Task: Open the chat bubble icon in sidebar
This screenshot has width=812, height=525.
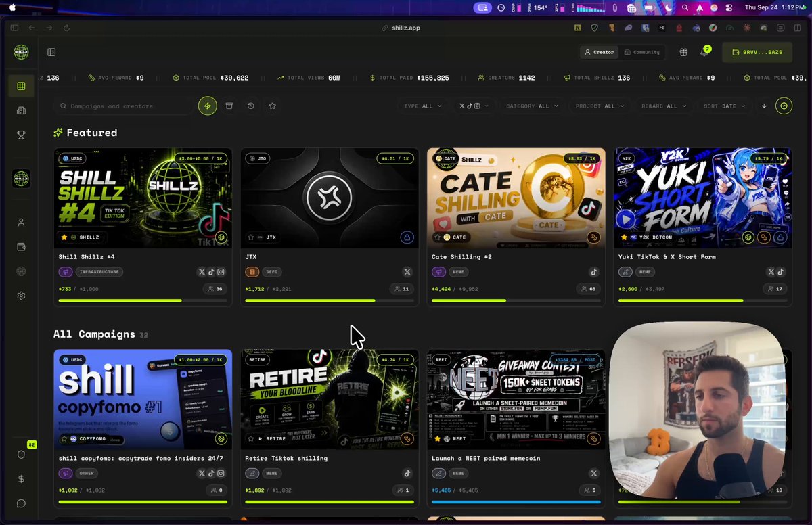Action: coord(21,503)
